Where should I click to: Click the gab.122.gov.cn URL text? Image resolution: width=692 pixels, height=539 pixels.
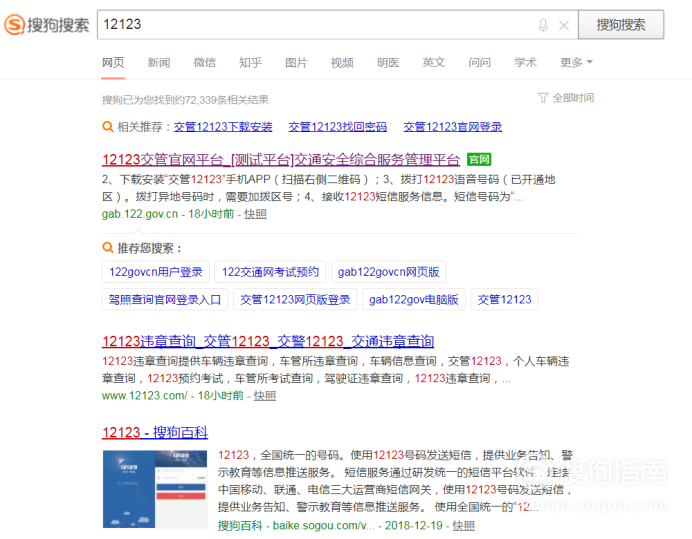[139, 214]
